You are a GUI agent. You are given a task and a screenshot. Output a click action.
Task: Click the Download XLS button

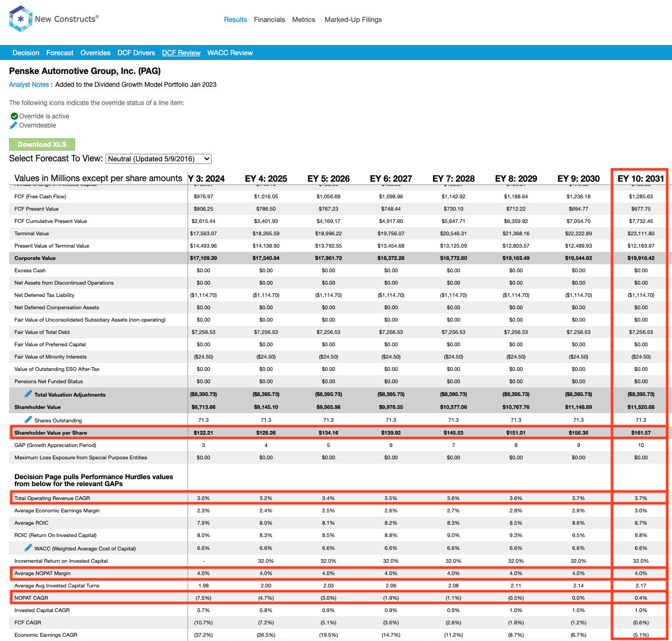click(42, 144)
